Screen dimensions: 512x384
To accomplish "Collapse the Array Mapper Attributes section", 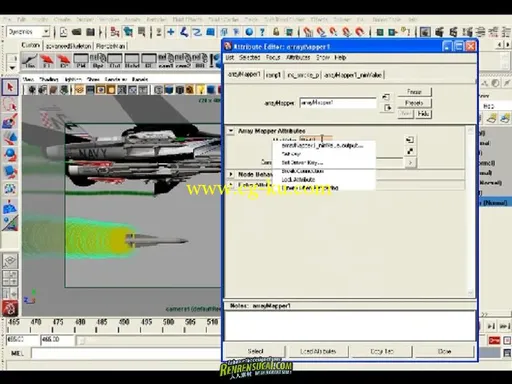I will pos(231,131).
